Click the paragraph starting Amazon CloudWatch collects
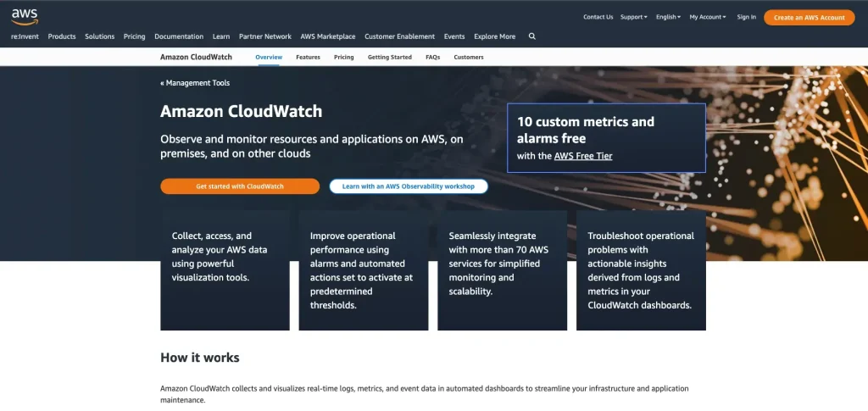The width and height of the screenshot is (868, 411). pos(425,394)
